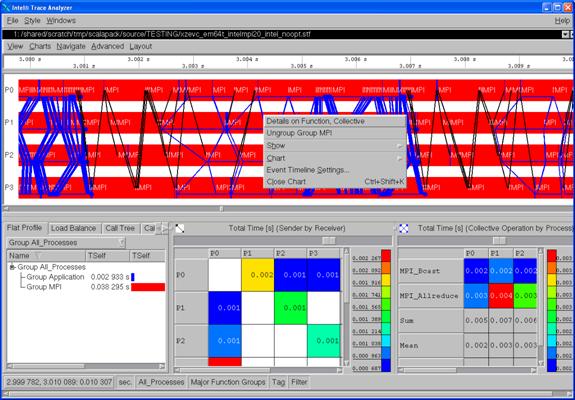This screenshot has height=400, width=575.
Task: Click the P0 process timeline label
Action: pos(9,90)
